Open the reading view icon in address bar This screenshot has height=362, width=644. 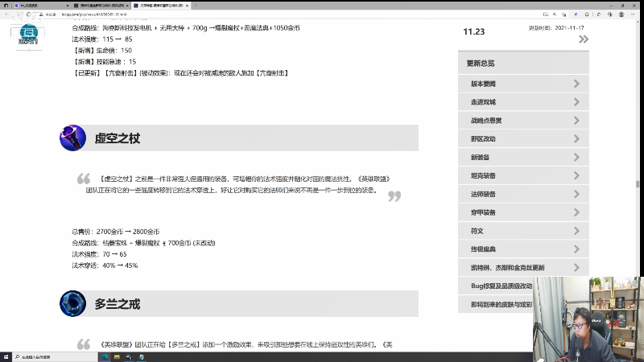(x=546, y=14)
